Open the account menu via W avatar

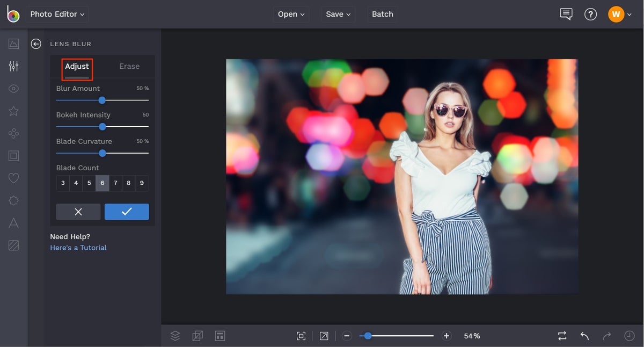pos(616,14)
